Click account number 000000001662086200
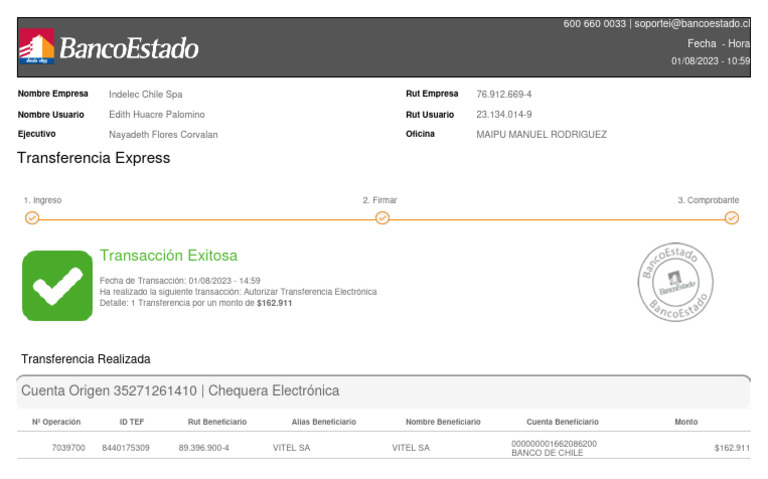 click(x=554, y=444)
